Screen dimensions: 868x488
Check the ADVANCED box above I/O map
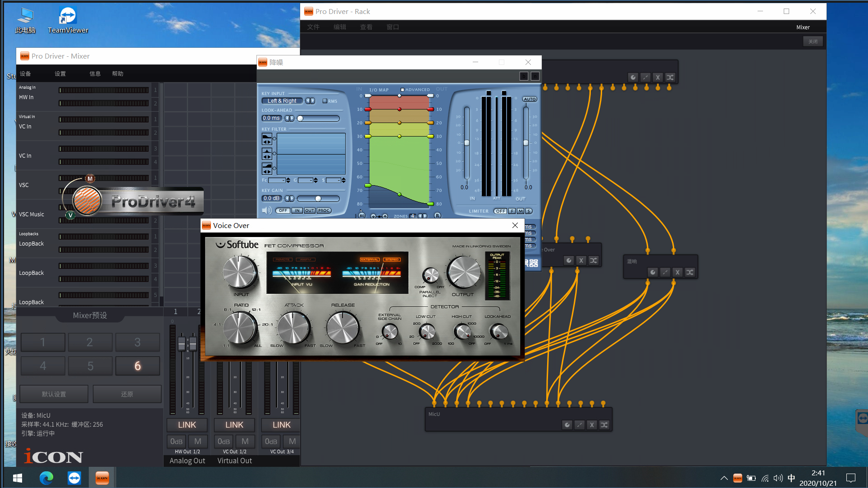402,90
